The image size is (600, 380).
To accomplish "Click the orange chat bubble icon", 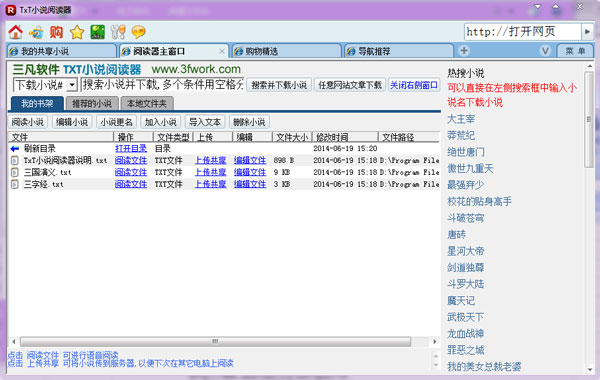I will click(x=138, y=32).
